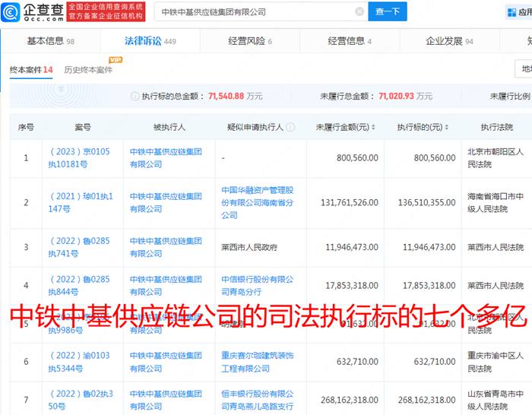Select 632,710.00 in 执行标的 column
This screenshot has height=415, width=532.
point(435,362)
